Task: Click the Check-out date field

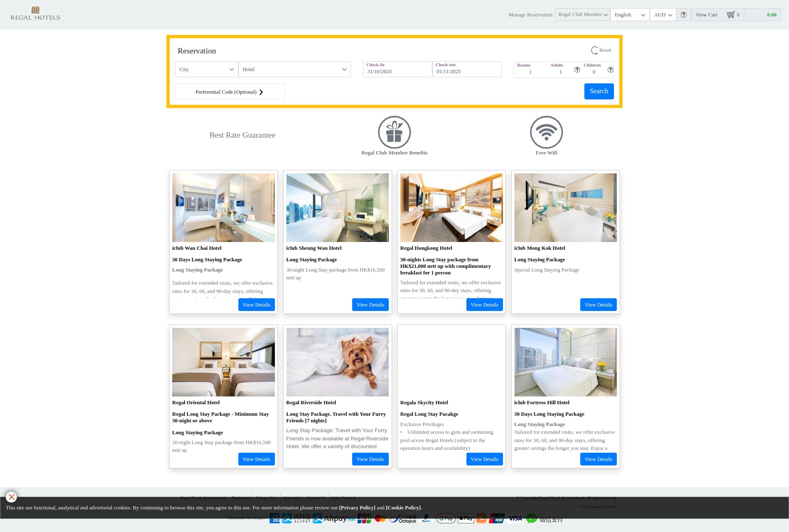Action: coord(467,69)
